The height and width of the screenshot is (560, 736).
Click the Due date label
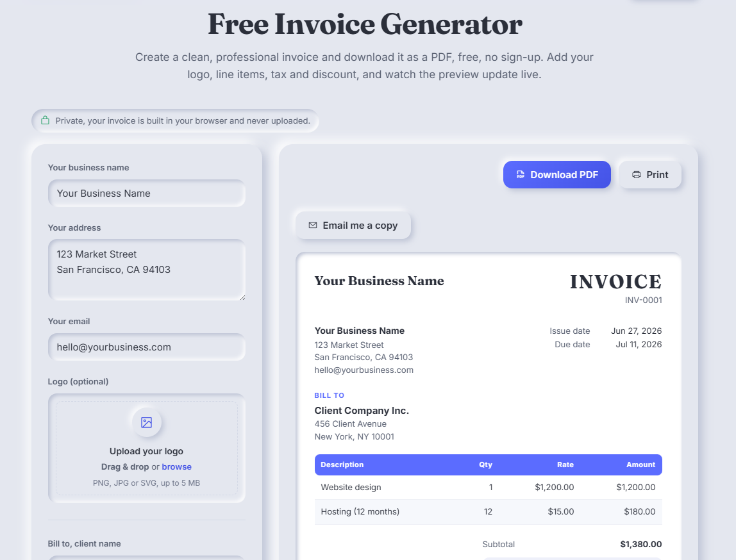572,344
